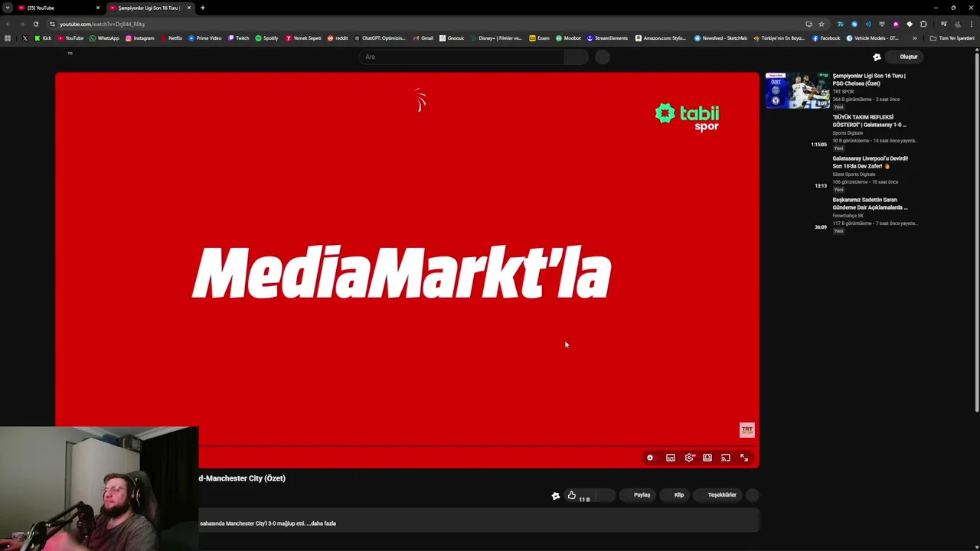Image resolution: width=980 pixels, height=551 pixels.
Task: Enter fullscreen with the player's fullscreen icon
Action: click(x=744, y=458)
